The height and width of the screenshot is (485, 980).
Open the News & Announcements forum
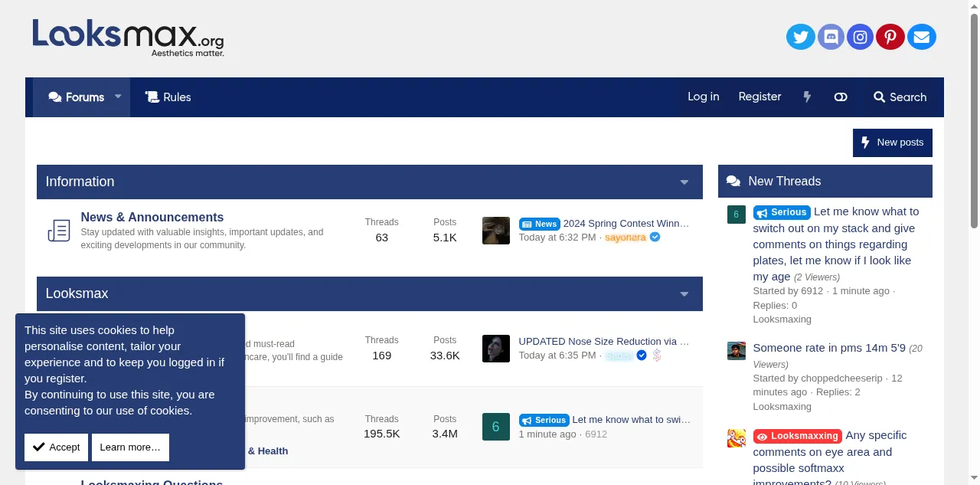click(152, 218)
